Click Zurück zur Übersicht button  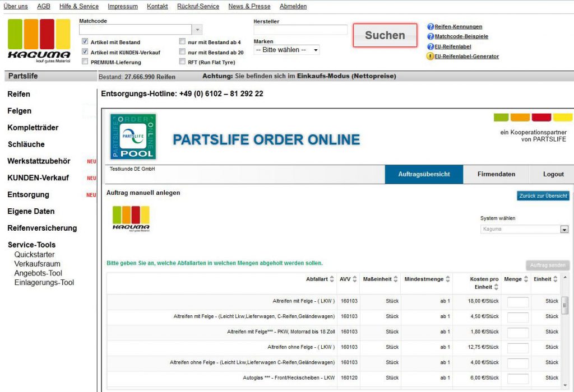tap(543, 196)
